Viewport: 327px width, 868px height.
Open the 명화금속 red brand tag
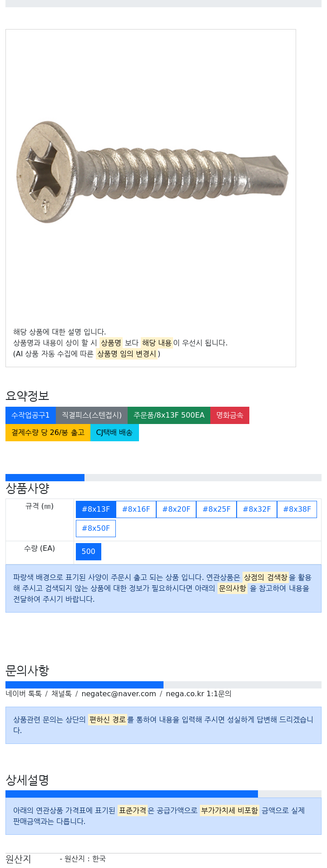(230, 415)
